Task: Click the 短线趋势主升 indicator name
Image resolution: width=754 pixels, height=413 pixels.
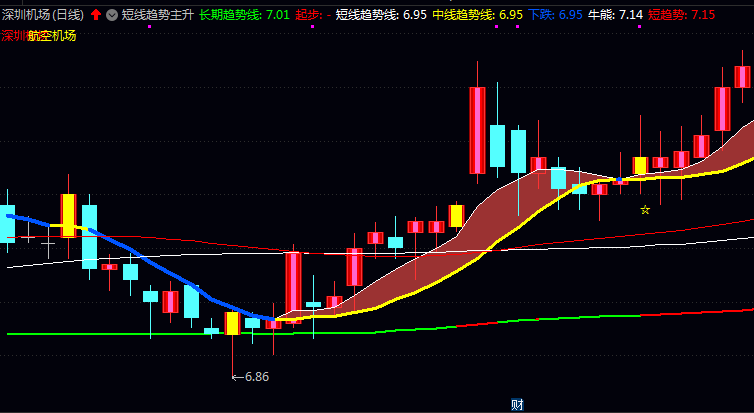Action: (x=157, y=15)
